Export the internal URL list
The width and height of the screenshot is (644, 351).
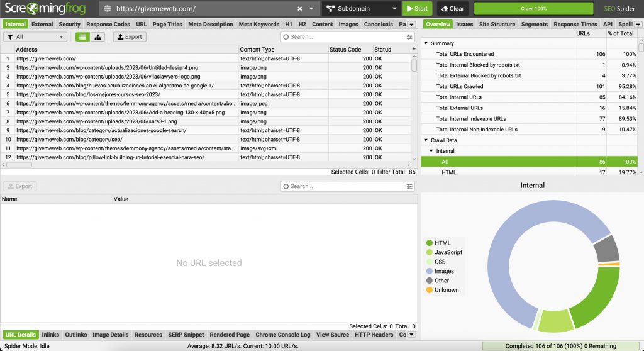pos(130,37)
